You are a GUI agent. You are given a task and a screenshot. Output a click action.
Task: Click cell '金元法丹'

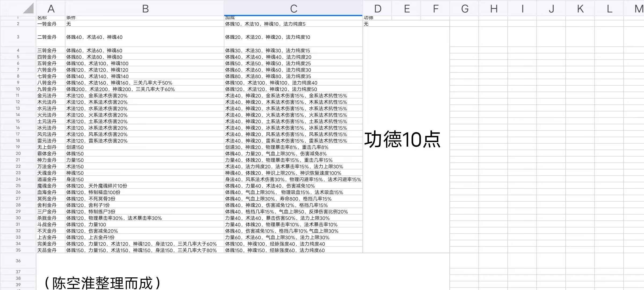coord(51,96)
